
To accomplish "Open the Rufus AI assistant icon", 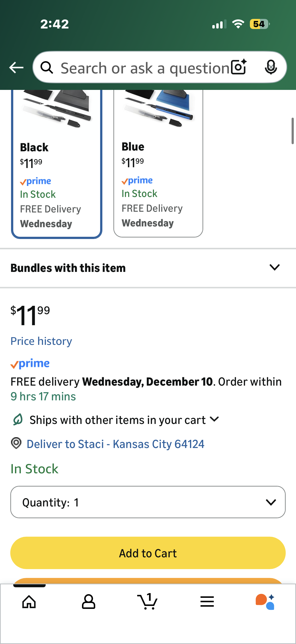I will [265, 602].
